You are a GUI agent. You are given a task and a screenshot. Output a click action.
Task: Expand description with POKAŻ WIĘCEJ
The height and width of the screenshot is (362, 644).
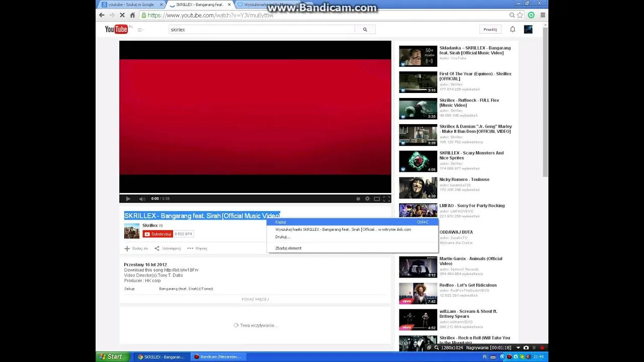click(255, 299)
